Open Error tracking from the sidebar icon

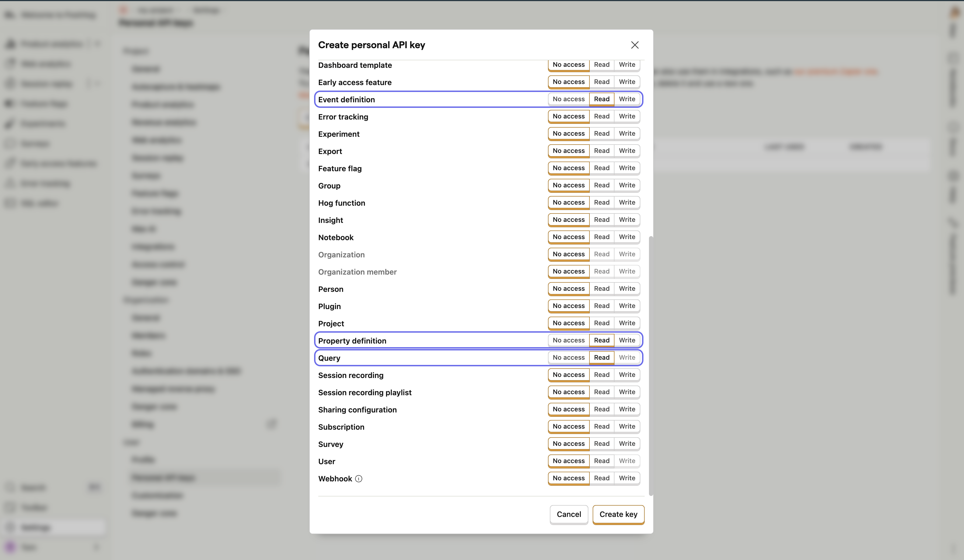pos(10,183)
